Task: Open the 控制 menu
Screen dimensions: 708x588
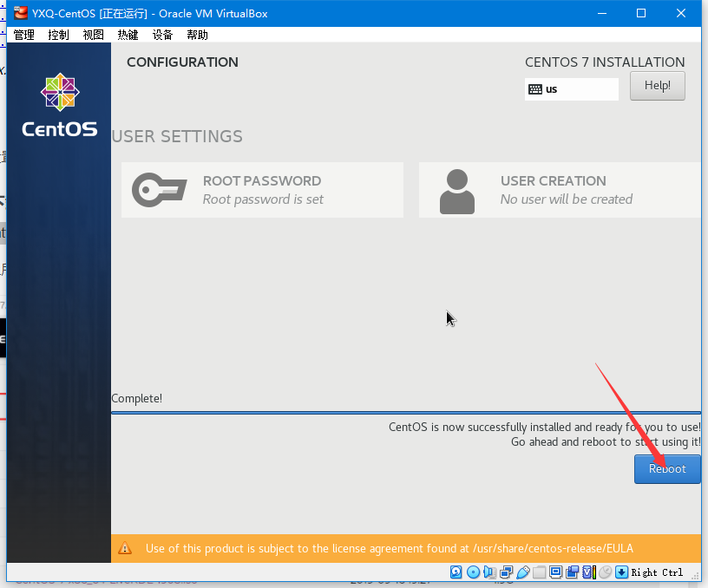Action: point(58,35)
